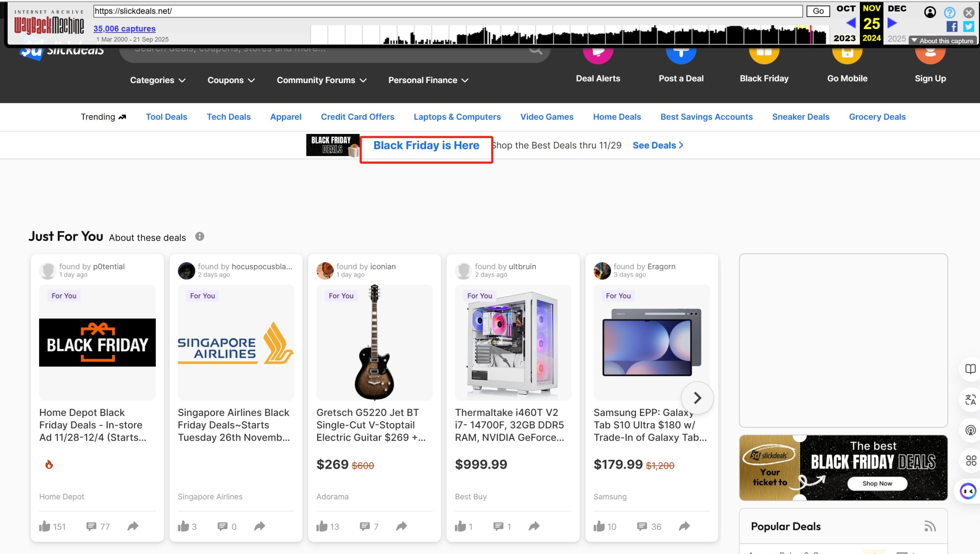Image resolution: width=980 pixels, height=554 pixels.
Task: Click the book icon in right sidebar
Action: (970, 369)
